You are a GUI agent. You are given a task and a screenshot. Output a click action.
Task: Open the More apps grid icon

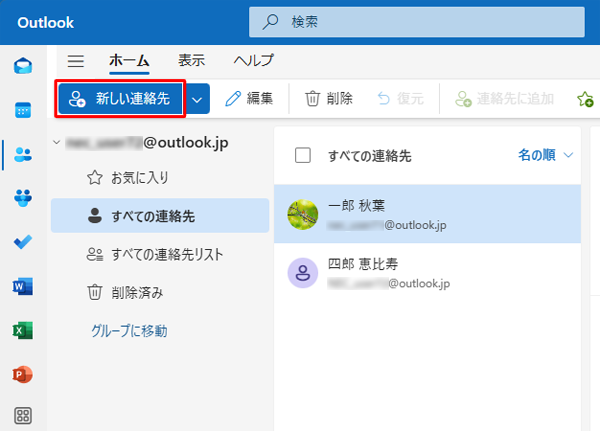(23, 416)
